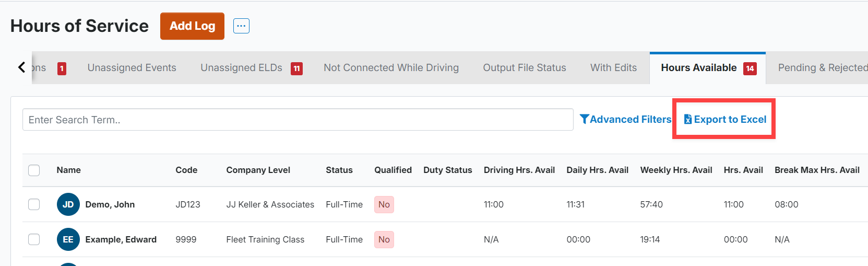The height and width of the screenshot is (266, 868).
Task: Click the red 14 badge on Hours Available
Action: [750, 68]
